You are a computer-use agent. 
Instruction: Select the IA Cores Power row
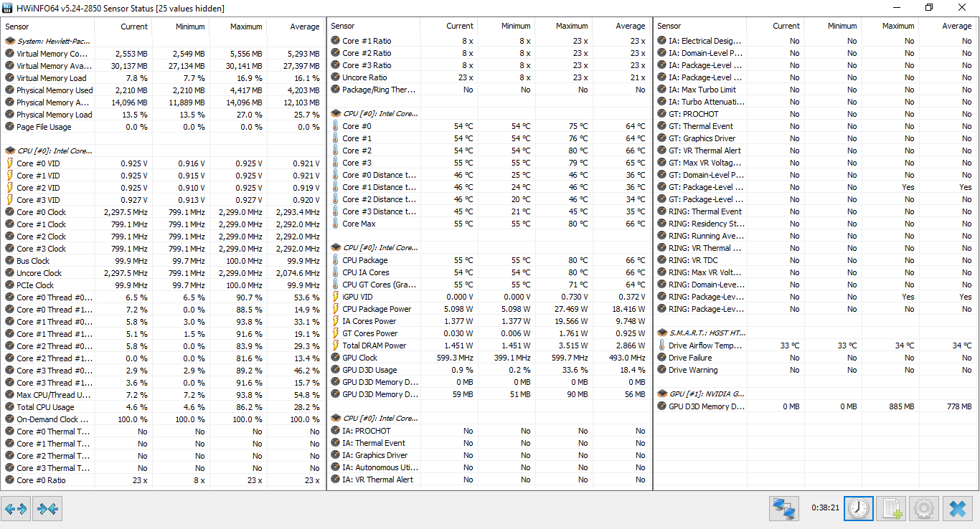click(x=489, y=321)
